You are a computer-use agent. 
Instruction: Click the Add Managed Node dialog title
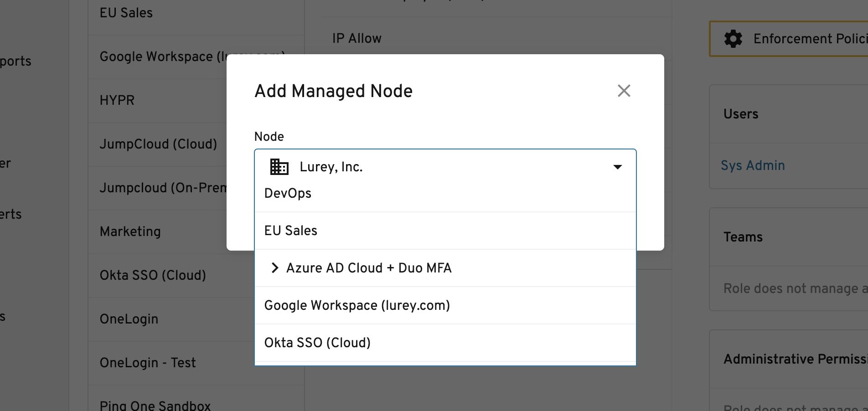[333, 91]
